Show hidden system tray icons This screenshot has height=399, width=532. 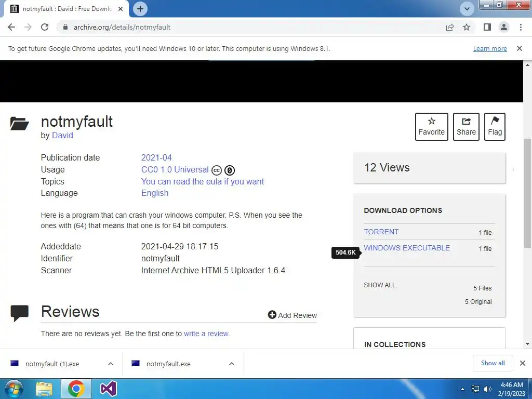(462, 389)
